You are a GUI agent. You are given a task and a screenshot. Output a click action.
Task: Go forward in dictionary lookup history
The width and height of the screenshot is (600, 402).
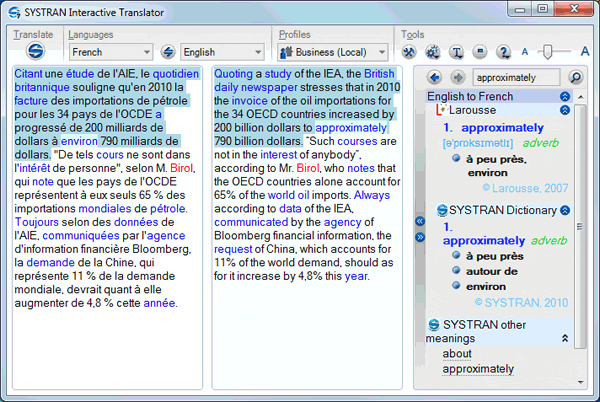(458, 78)
